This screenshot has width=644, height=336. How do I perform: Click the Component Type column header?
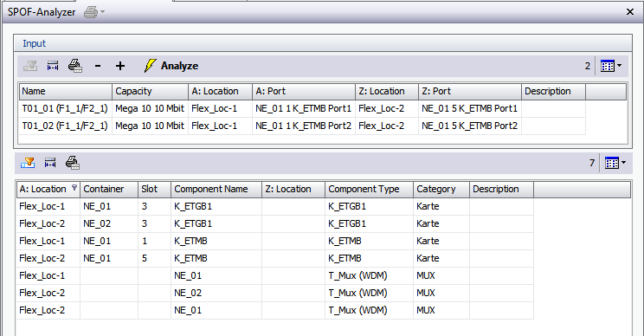[x=370, y=189]
